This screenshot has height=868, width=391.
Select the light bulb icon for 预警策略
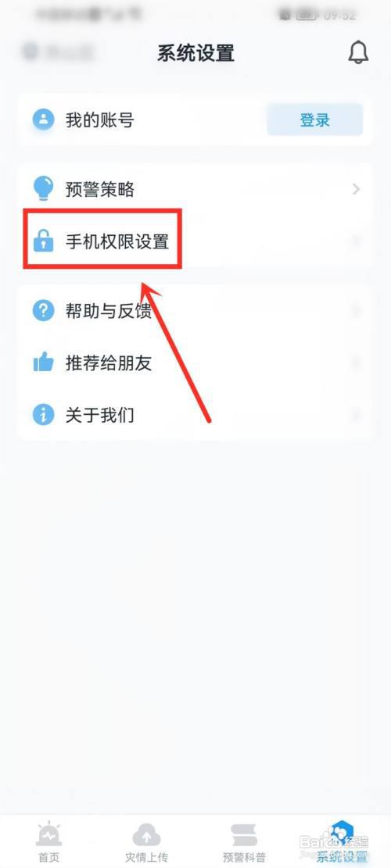[x=43, y=189]
